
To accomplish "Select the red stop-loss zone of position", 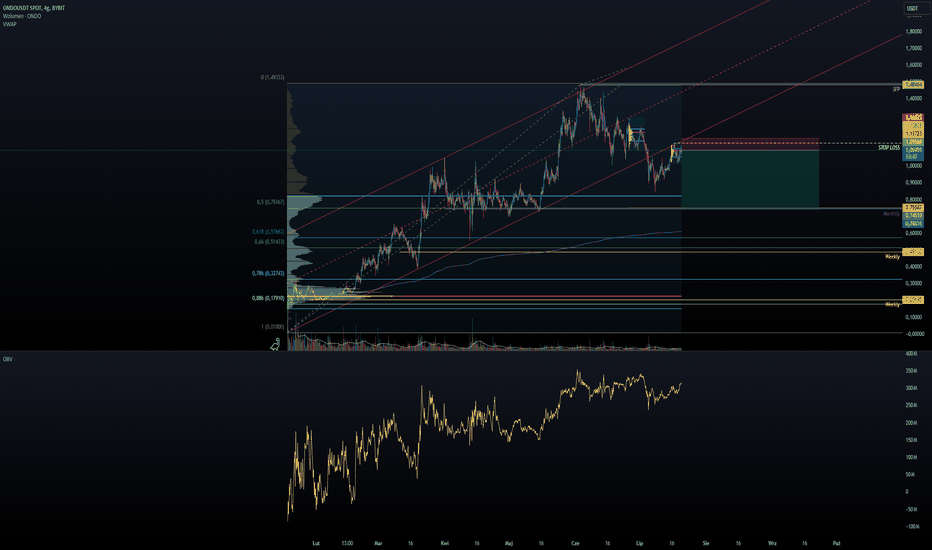I will [750, 144].
